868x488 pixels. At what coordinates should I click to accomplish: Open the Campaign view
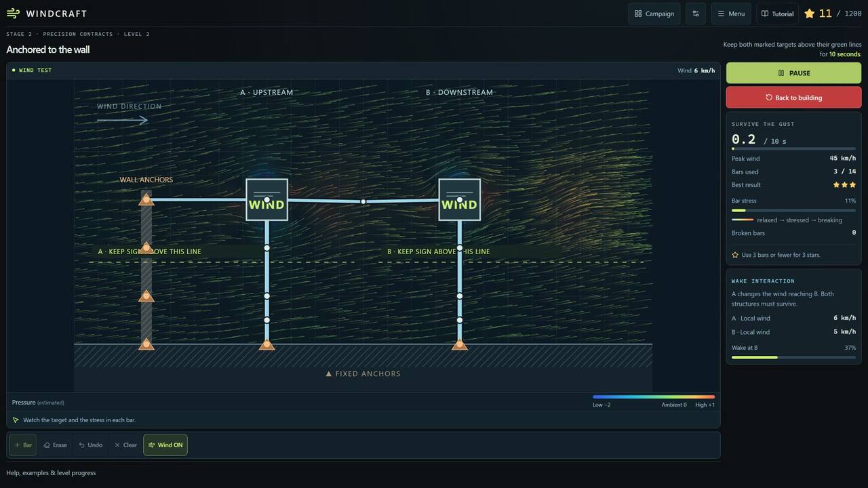(x=654, y=14)
